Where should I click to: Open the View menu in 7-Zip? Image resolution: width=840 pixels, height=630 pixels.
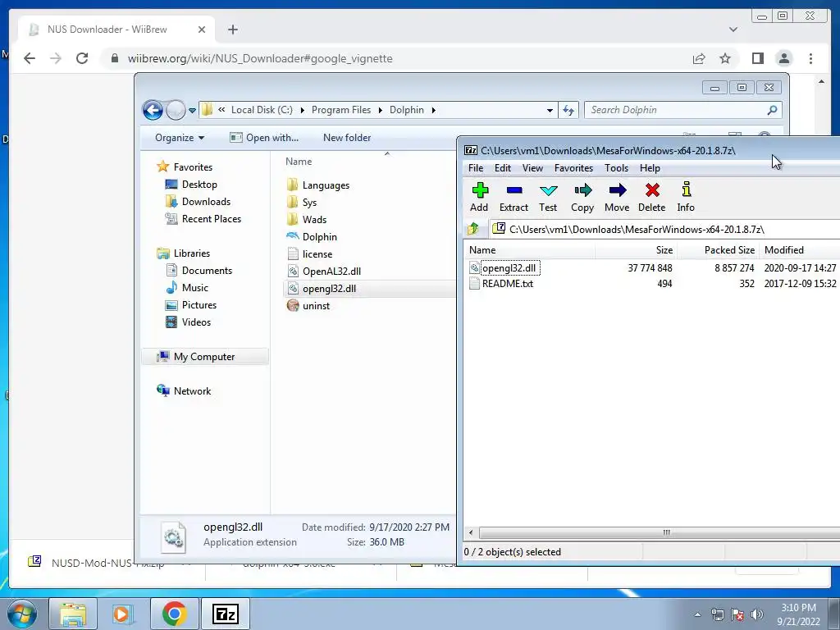coord(532,168)
